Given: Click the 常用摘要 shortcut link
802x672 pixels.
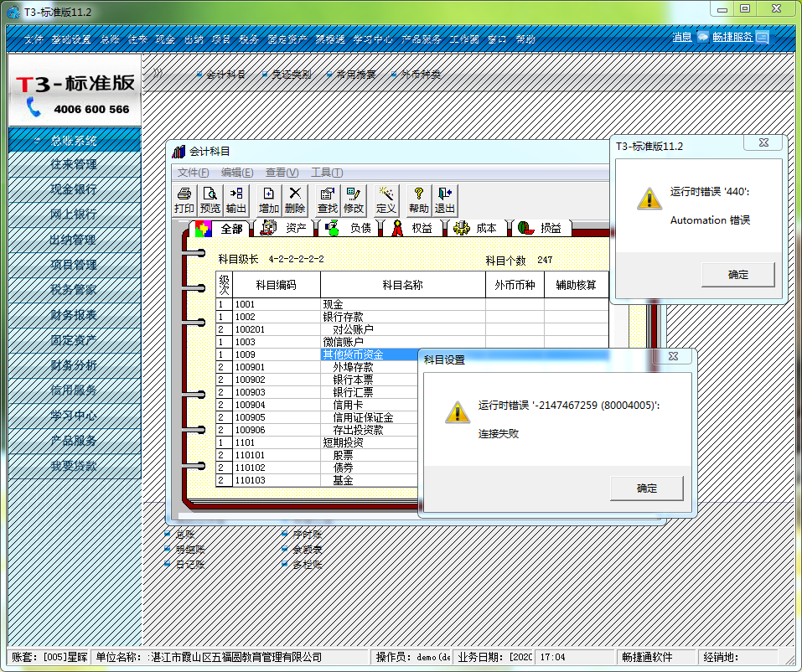Looking at the screenshot, I should [x=356, y=75].
